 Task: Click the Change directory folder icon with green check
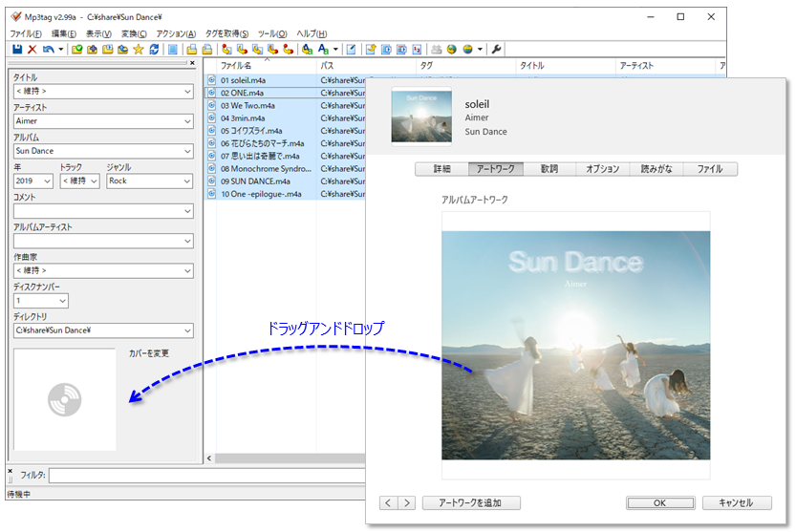coord(76,50)
